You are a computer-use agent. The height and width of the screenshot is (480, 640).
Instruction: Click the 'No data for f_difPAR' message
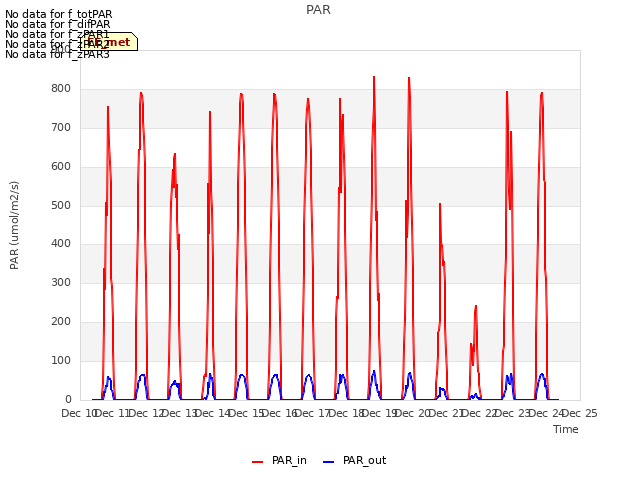[58, 24]
